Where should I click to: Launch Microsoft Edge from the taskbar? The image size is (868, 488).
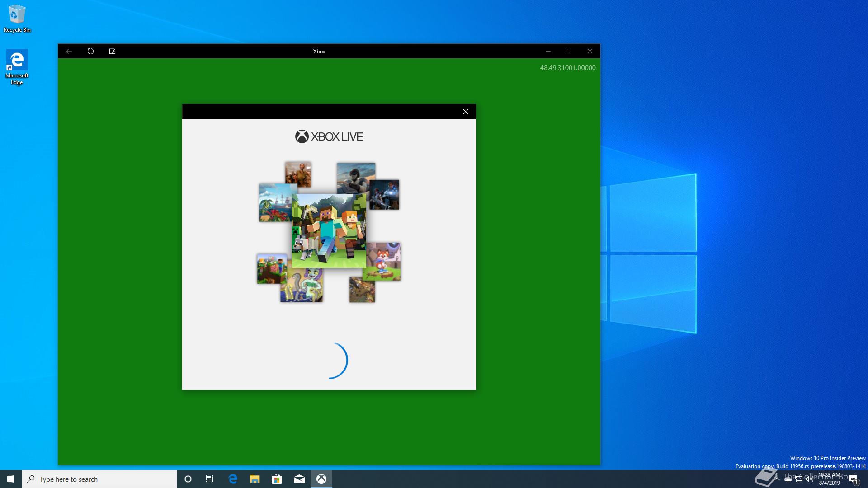pos(233,479)
